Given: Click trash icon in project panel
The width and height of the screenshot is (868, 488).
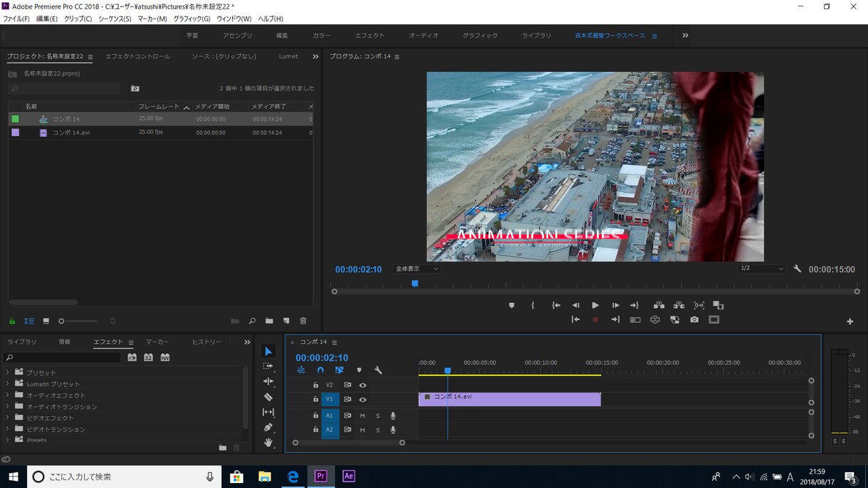Looking at the screenshot, I should [303, 322].
